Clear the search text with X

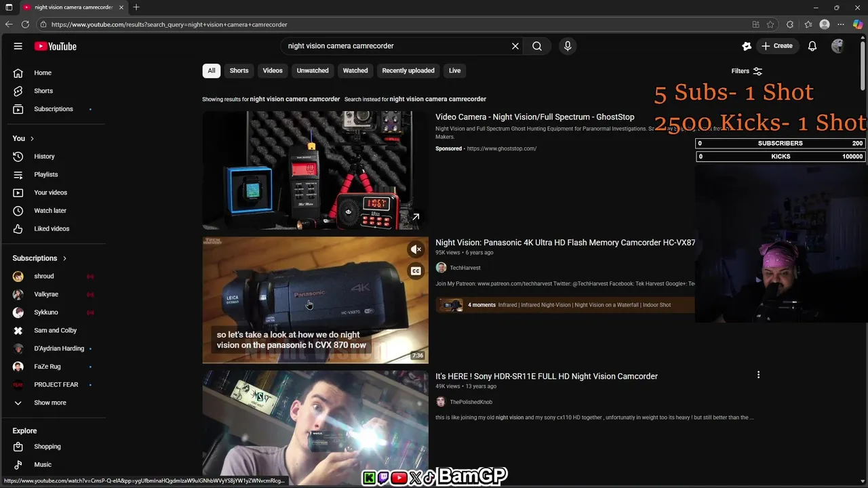515,46
